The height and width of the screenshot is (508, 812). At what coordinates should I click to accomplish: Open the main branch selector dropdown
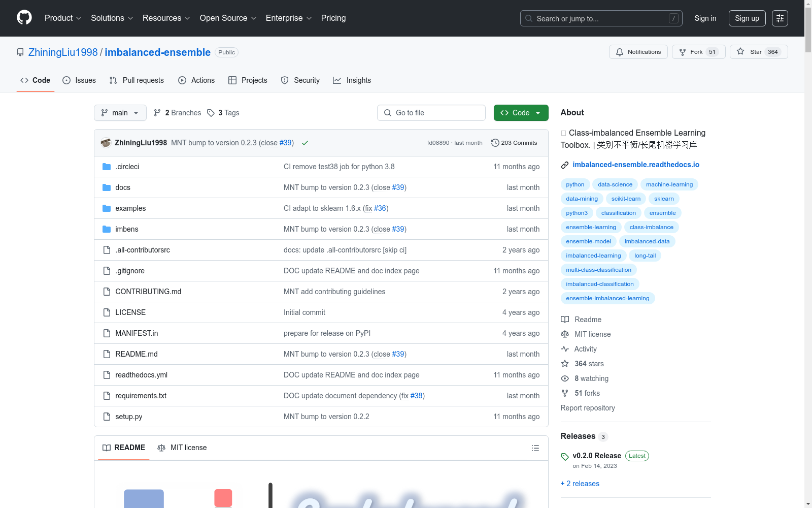pyautogui.click(x=120, y=113)
